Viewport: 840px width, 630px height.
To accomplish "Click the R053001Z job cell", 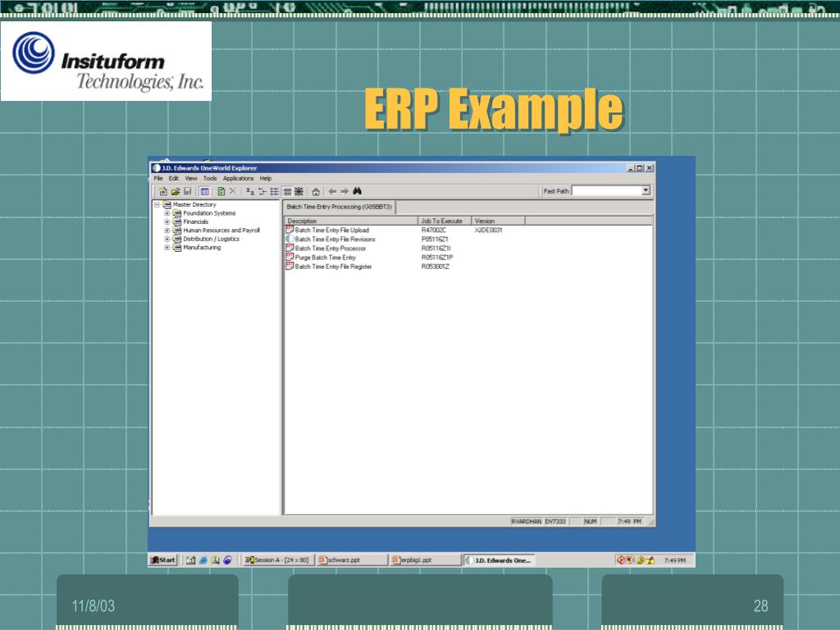I will click(x=435, y=267).
